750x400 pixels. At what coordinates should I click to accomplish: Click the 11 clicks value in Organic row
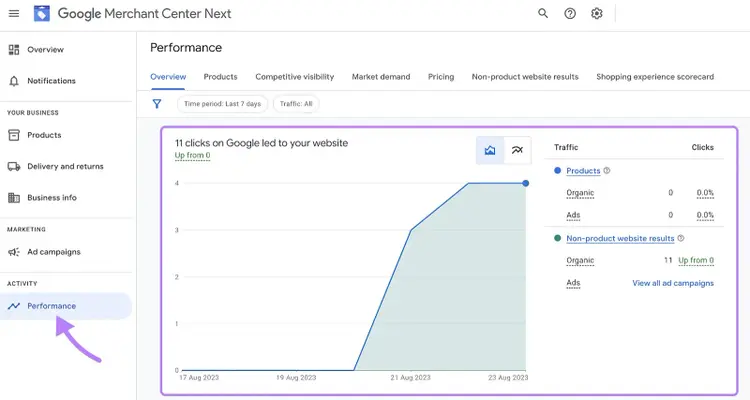click(x=668, y=260)
